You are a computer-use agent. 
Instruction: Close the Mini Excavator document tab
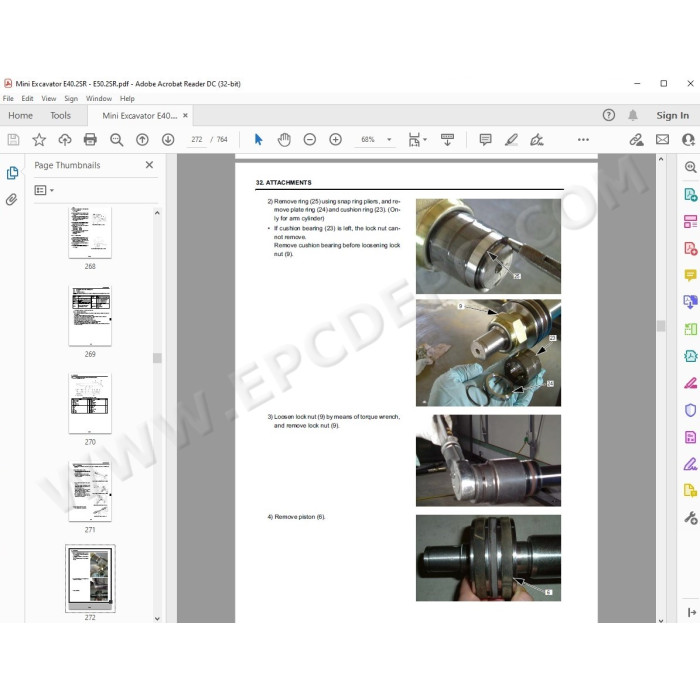(185, 115)
